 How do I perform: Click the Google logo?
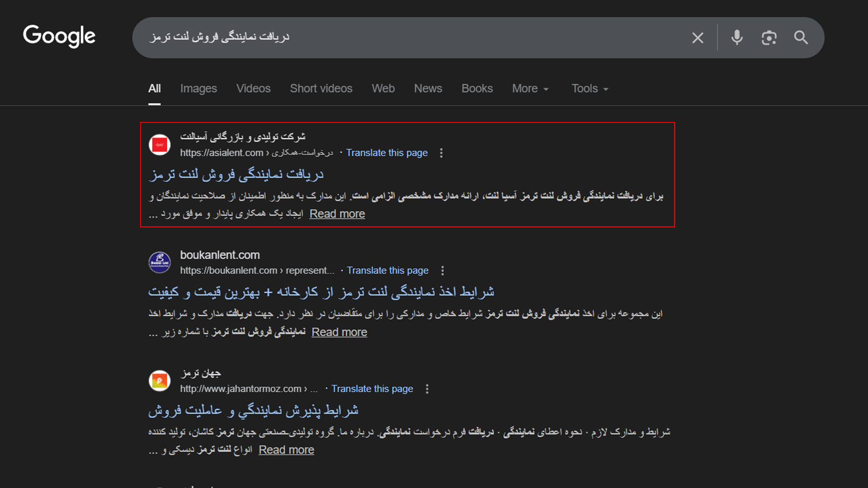[59, 36]
